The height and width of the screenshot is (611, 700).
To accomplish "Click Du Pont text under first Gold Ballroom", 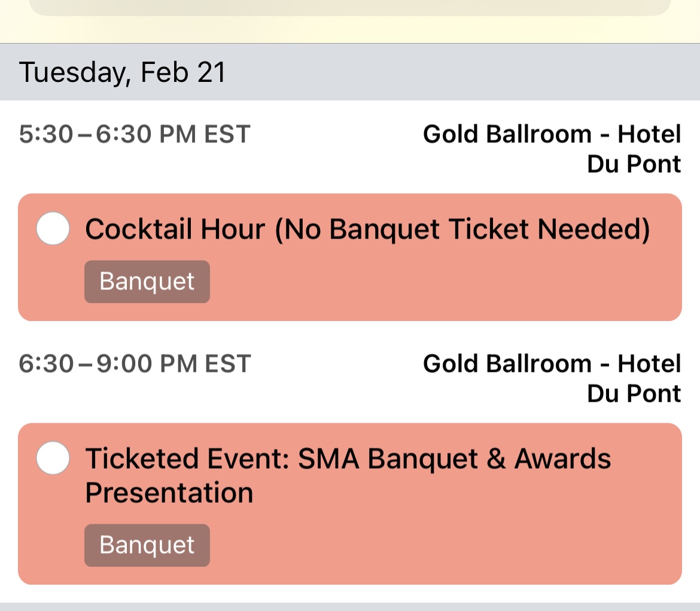I will (634, 164).
